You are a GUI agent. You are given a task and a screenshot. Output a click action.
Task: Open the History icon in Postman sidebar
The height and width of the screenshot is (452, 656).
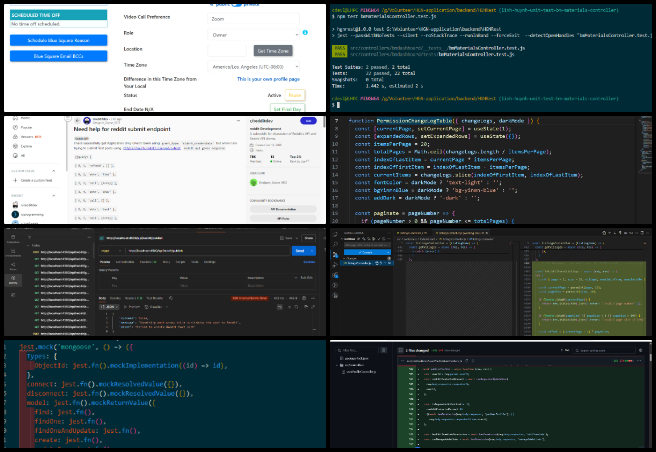pyautogui.click(x=13, y=280)
